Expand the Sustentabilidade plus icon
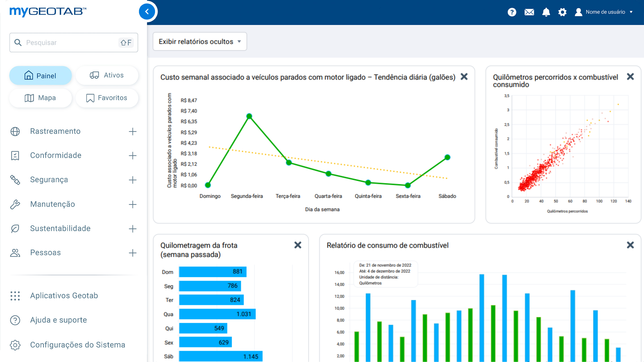Image resolution: width=644 pixels, height=362 pixels. point(133,229)
